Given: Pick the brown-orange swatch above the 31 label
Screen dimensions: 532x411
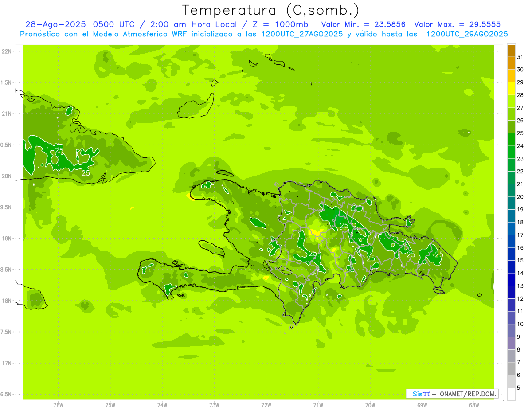Looking at the screenshot, I should pos(511,50).
